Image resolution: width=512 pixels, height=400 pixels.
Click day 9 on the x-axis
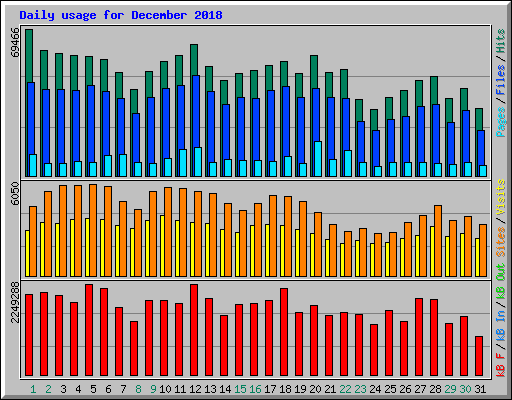(153, 389)
